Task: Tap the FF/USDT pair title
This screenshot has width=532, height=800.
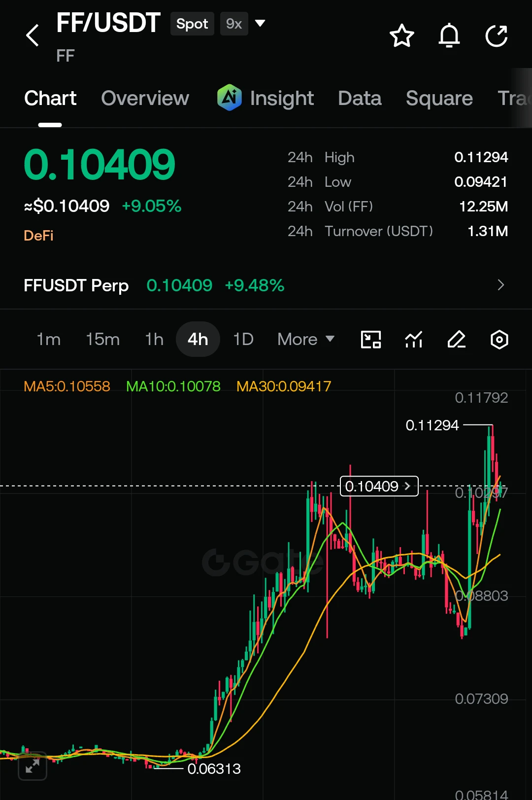Action: (x=108, y=23)
